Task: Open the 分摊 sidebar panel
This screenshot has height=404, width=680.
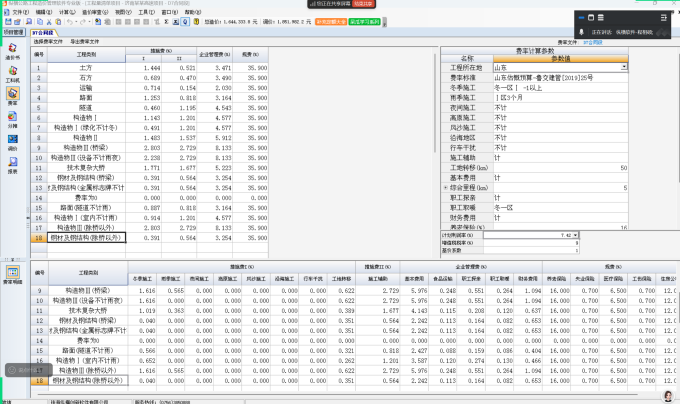Action: pos(13,120)
